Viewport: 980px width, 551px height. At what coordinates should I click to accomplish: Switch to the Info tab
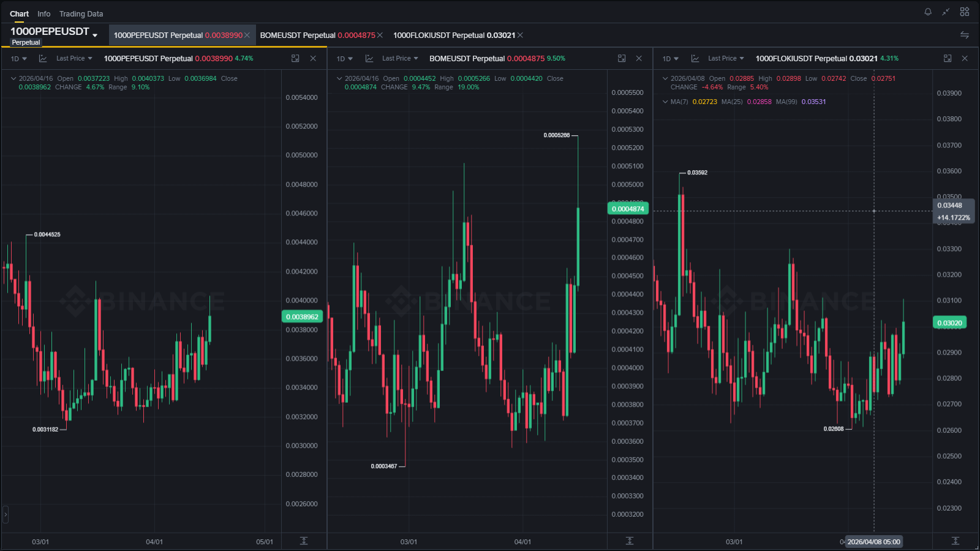point(44,13)
